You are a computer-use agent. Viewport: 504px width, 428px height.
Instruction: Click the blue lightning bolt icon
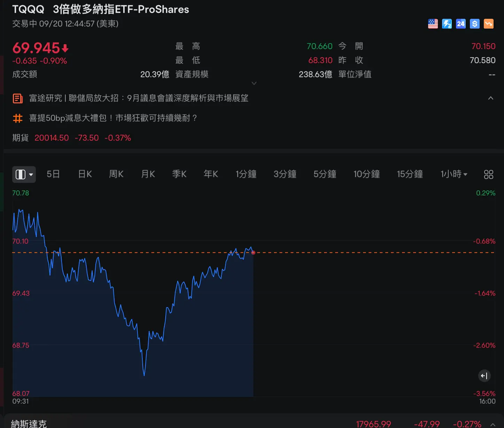click(447, 24)
